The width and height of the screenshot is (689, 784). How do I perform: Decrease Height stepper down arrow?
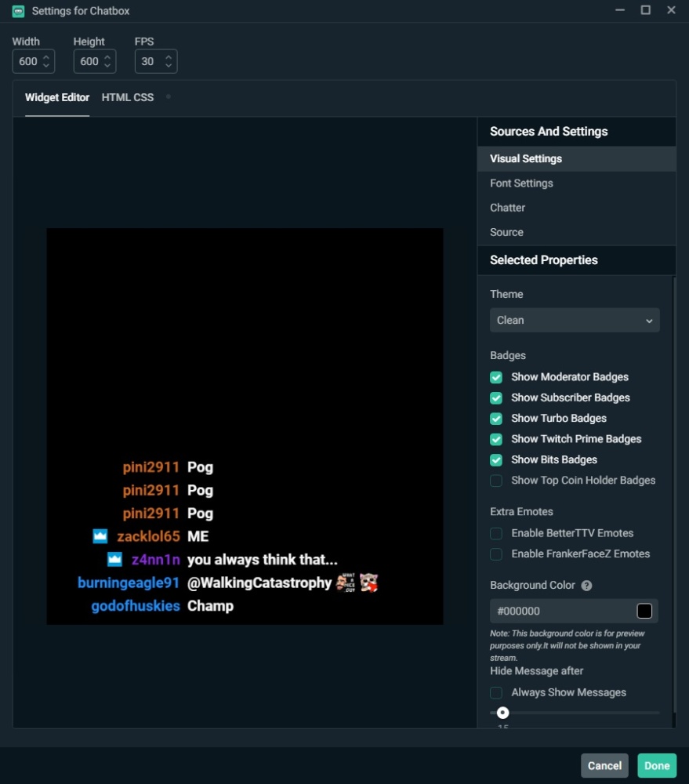pos(107,66)
